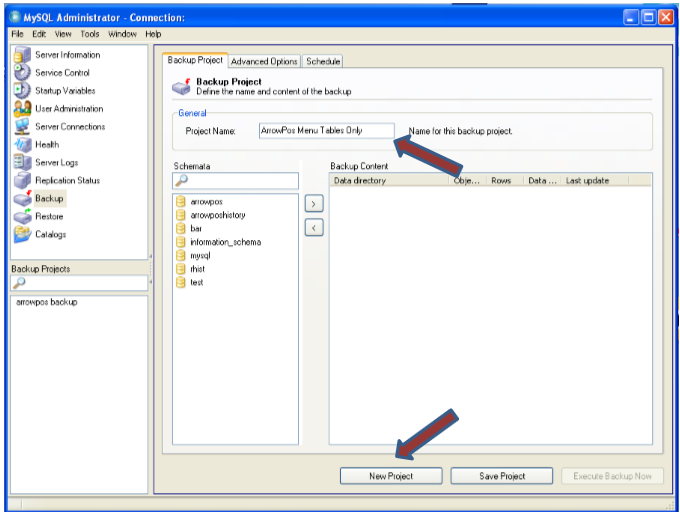Image resolution: width=680 pixels, height=513 pixels.
Task: Click the Schemata search magnifier icon
Action: tap(181, 180)
